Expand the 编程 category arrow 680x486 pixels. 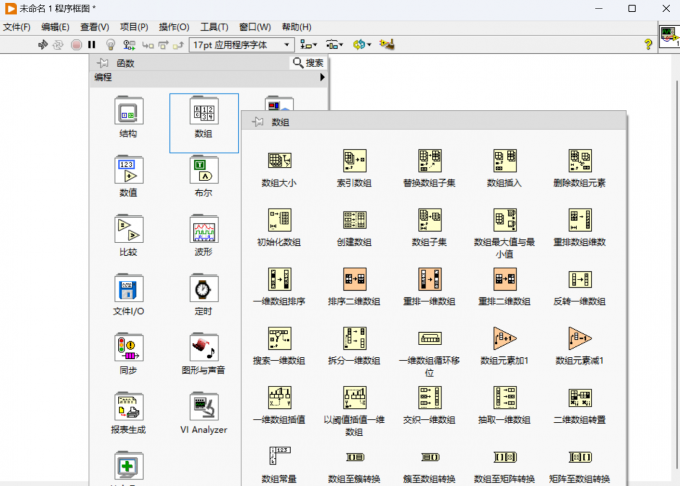(x=322, y=77)
